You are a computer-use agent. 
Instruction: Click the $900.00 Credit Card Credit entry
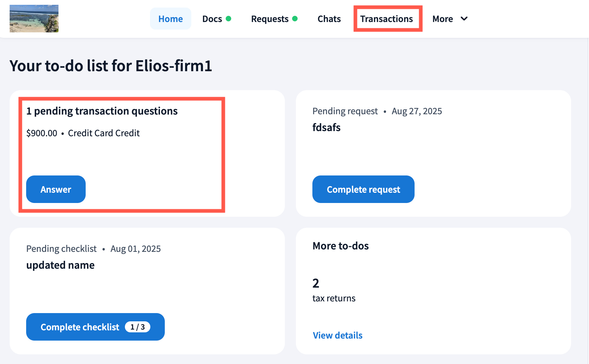pos(83,133)
